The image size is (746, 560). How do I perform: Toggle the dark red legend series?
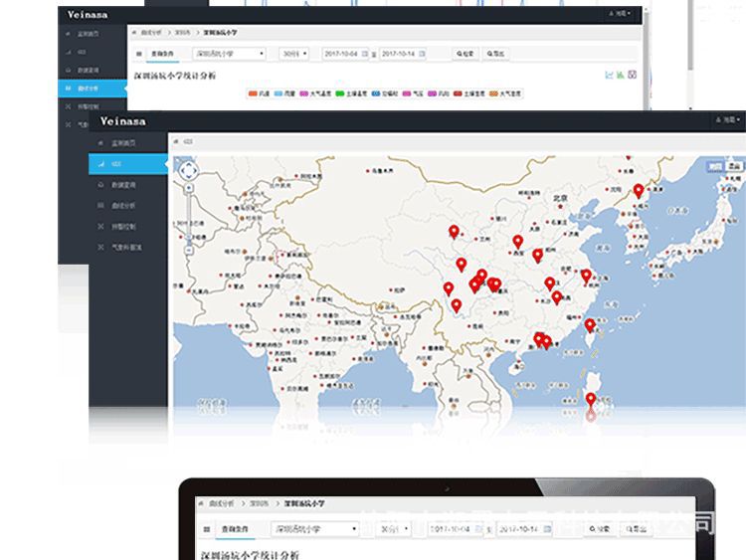tap(469, 93)
